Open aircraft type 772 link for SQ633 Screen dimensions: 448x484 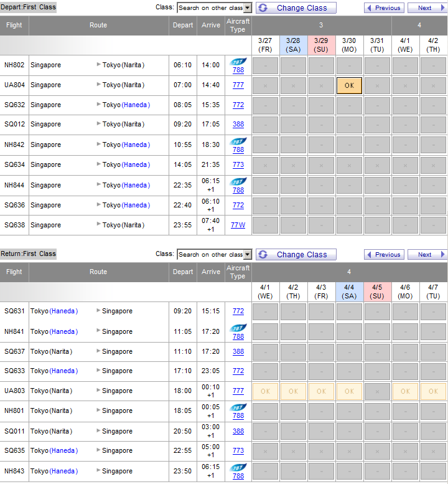click(238, 371)
